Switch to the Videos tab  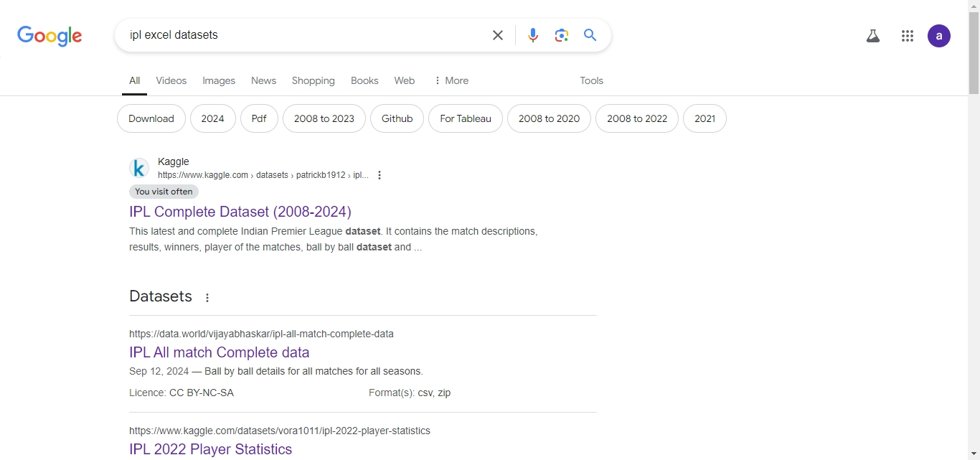click(x=171, y=80)
